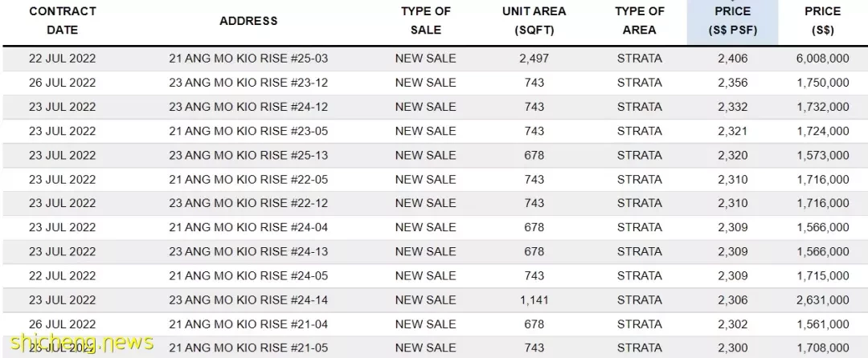
Task: Click the TYPE OF AREA header
Action: click(x=640, y=20)
